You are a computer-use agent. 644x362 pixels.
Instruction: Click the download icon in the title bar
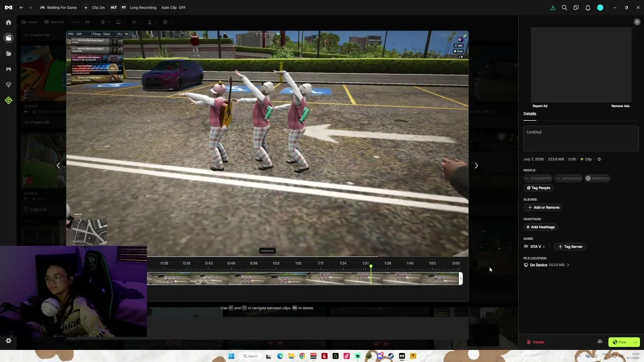point(553,8)
